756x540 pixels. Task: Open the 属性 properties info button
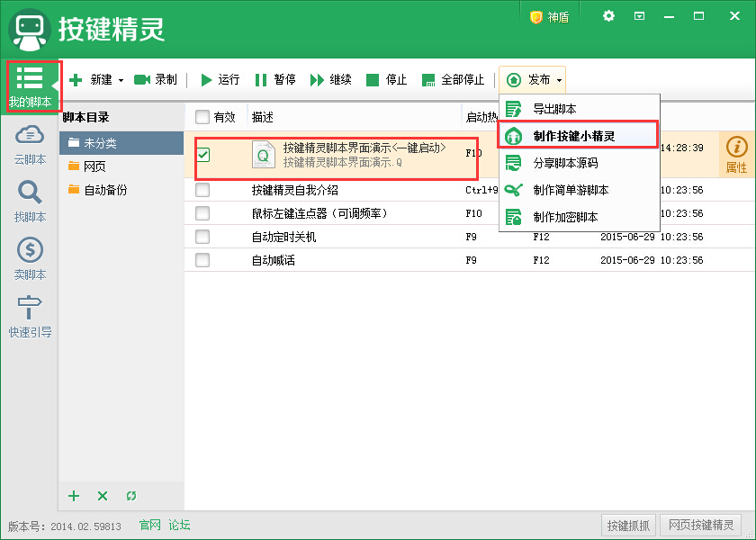[736, 154]
